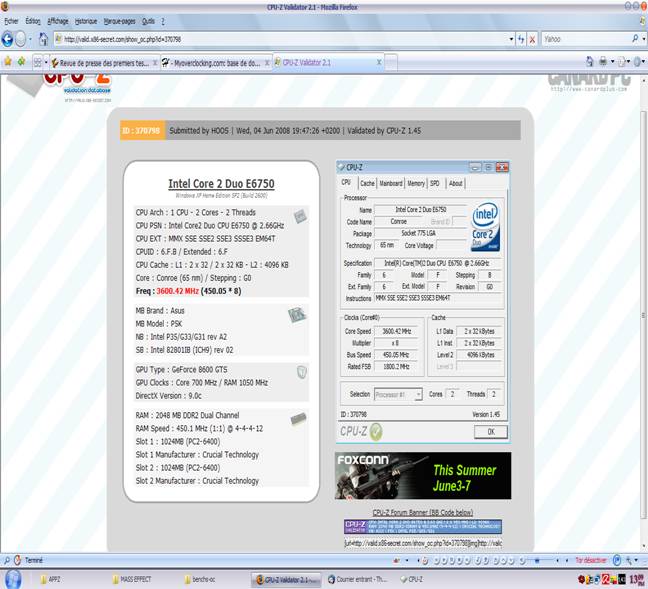This screenshot has height=589, width=648.
Task: Open the Processor #1 selection dropdown
Action: click(x=398, y=394)
